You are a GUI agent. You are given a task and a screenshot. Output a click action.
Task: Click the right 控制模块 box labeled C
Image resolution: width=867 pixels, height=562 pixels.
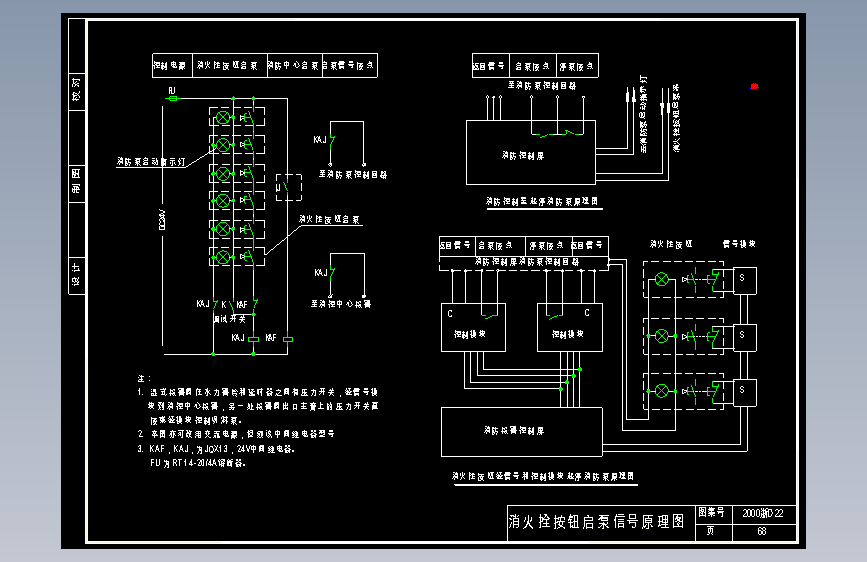pos(570,327)
